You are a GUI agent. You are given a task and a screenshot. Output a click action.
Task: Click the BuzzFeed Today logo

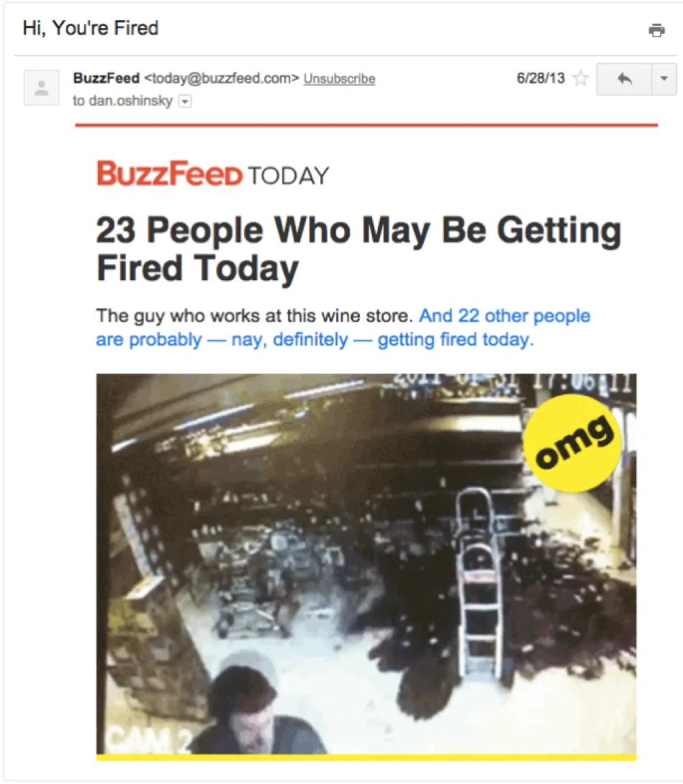tap(213, 174)
